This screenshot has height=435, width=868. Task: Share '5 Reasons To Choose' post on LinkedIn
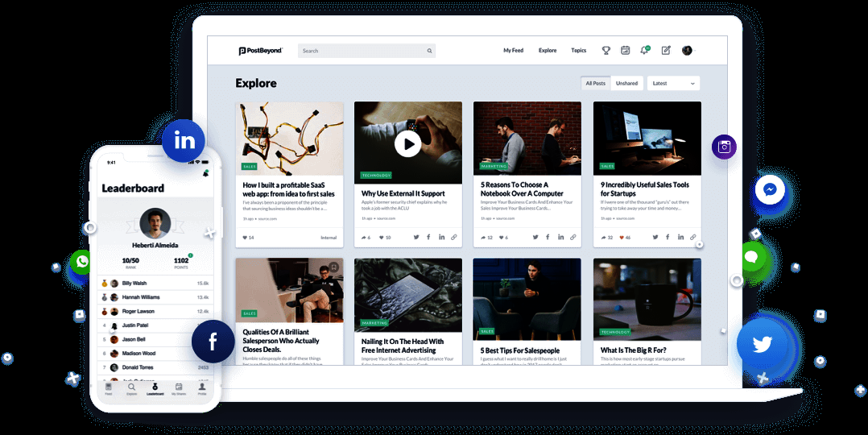(560, 238)
